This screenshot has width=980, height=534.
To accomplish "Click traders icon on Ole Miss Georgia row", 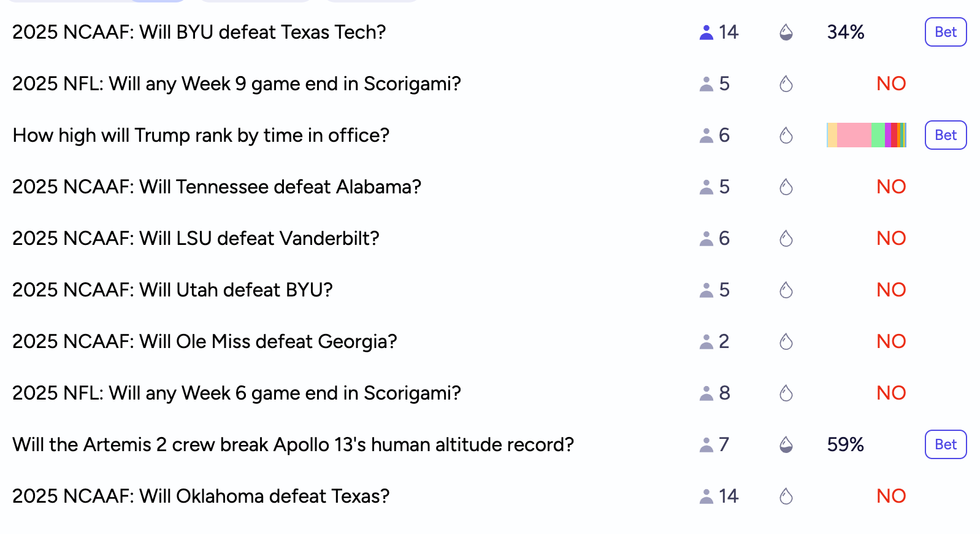I will [x=706, y=342].
